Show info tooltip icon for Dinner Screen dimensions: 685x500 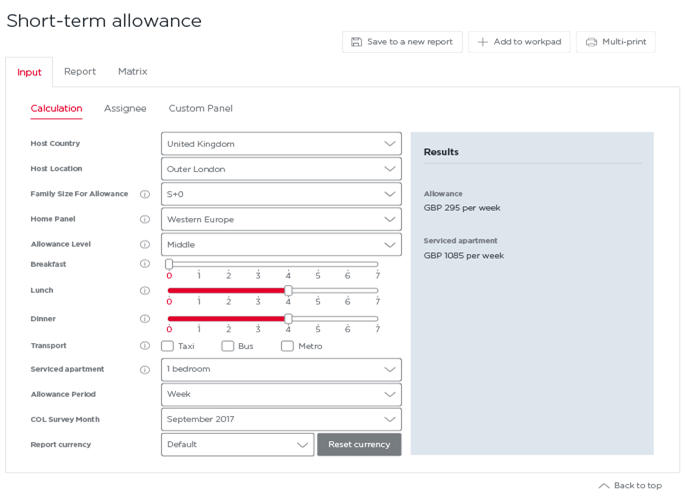(145, 319)
